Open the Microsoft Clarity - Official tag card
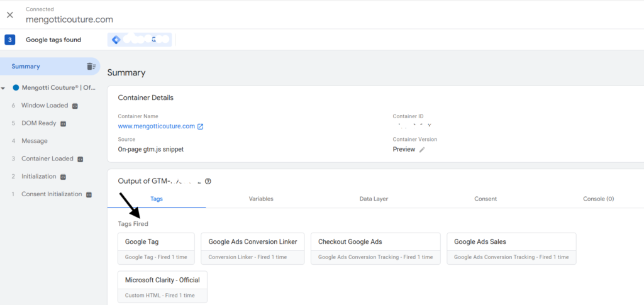Viewport: 644px width, 305px height. [x=162, y=287]
